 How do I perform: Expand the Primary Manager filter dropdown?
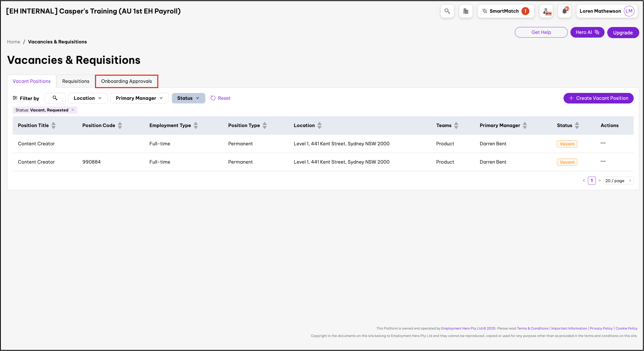139,98
